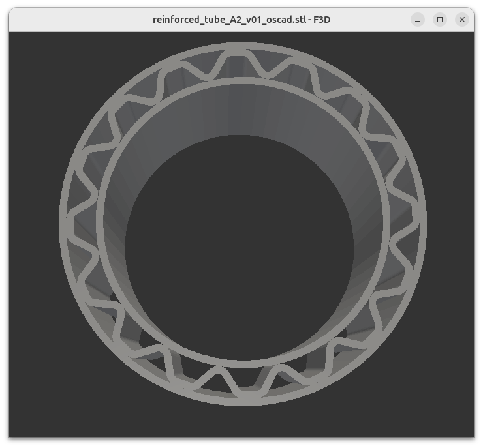Click the reinforced_tube_A2_v01_oscad.stl title text

(x=241, y=20)
